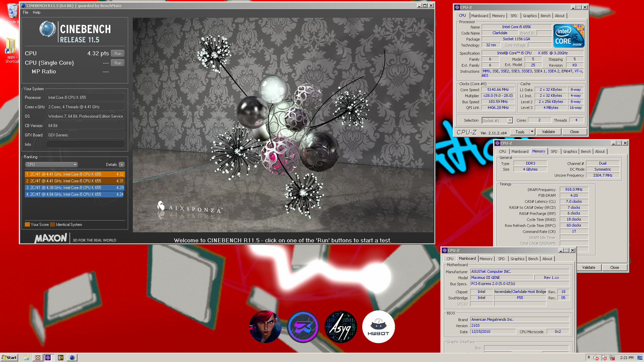Open Bench tab in top CPU-Z window

tap(546, 16)
